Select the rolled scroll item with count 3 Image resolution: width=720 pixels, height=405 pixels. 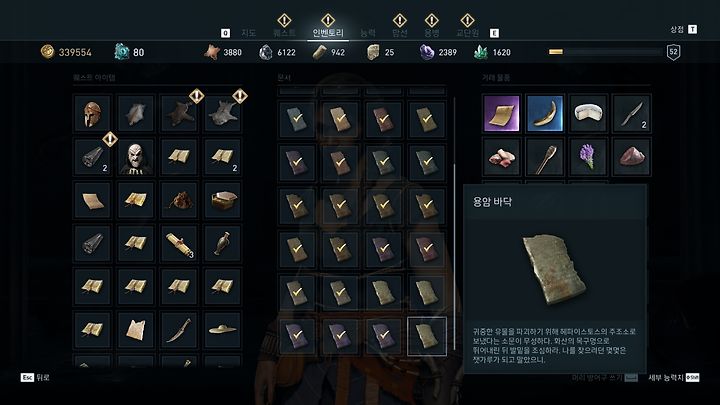click(x=179, y=243)
